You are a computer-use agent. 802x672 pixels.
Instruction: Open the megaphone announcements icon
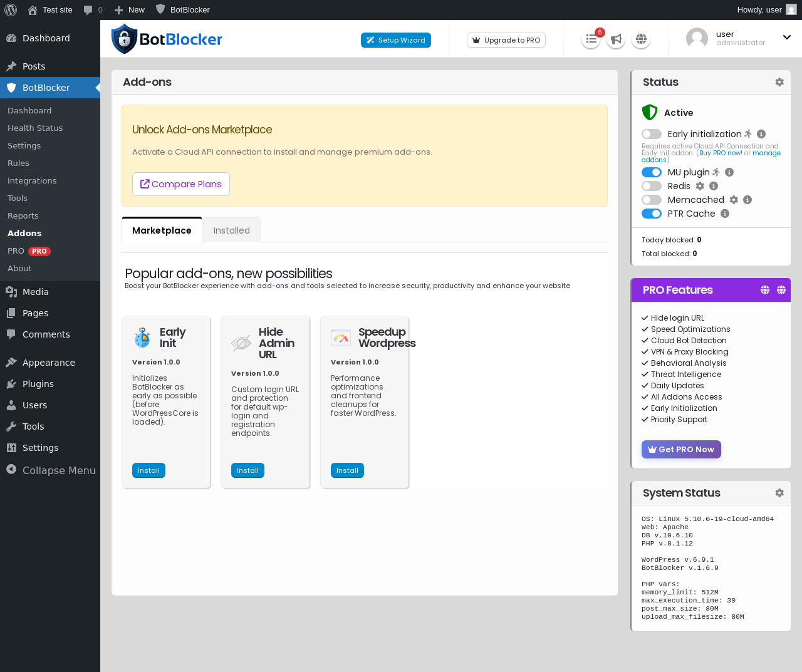(617, 39)
